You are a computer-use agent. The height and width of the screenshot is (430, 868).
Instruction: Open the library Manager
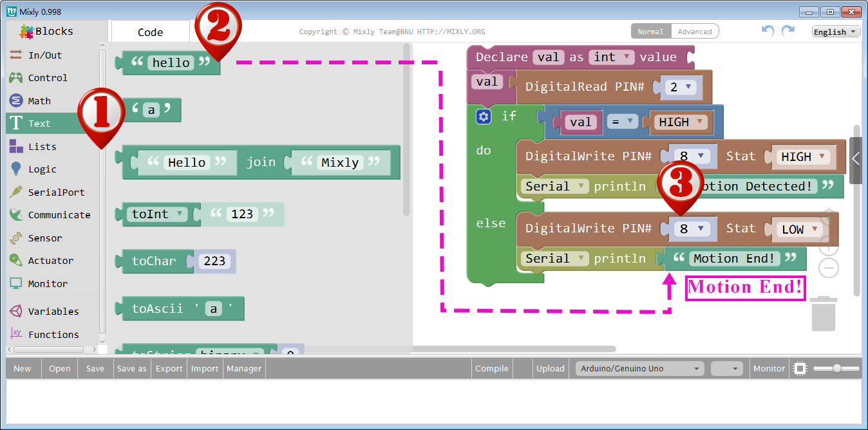[x=244, y=369]
